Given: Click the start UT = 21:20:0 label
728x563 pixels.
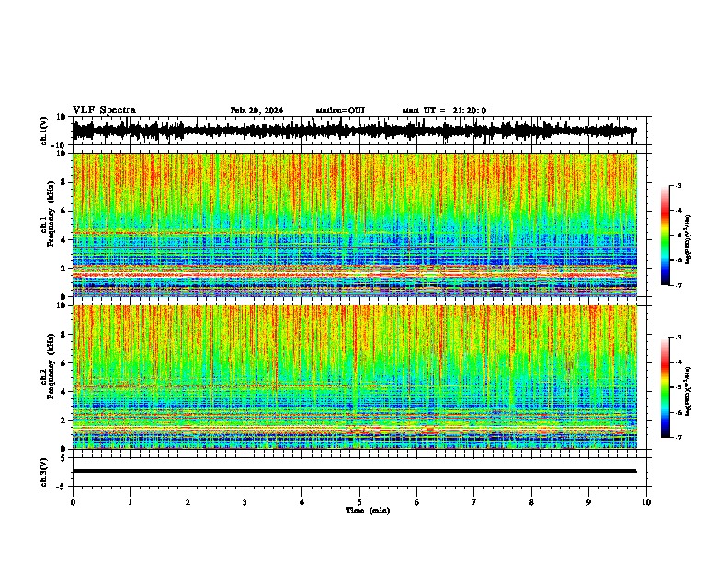Looking at the screenshot, I should (x=444, y=110).
